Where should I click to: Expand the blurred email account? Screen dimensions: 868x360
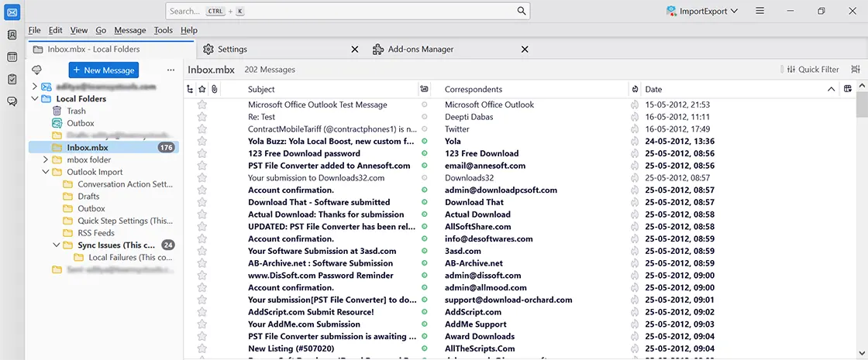pyautogui.click(x=35, y=86)
